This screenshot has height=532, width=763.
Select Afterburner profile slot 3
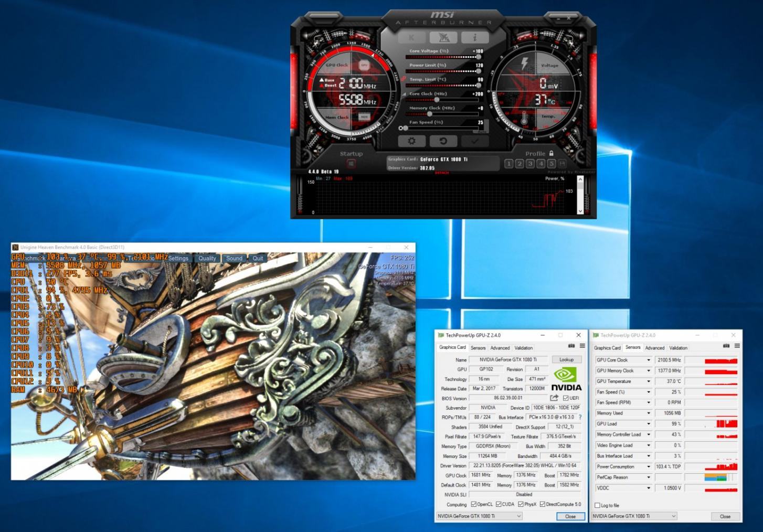(x=530, y=164)
